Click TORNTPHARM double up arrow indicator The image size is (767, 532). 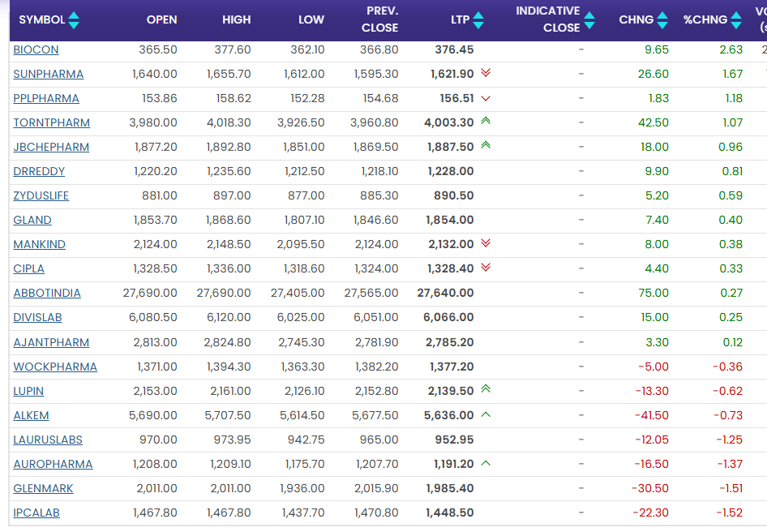(x=486, y=122)
